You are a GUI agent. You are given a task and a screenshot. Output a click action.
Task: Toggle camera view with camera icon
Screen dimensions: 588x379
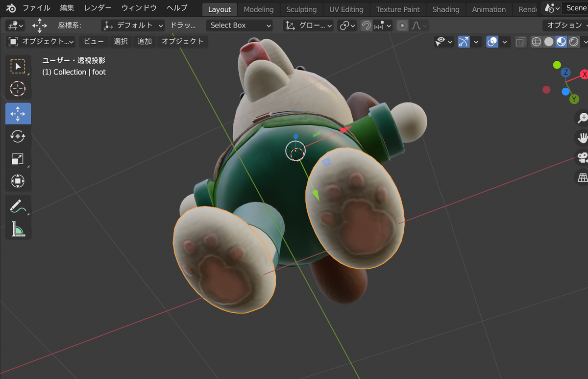tap(583, 158)
